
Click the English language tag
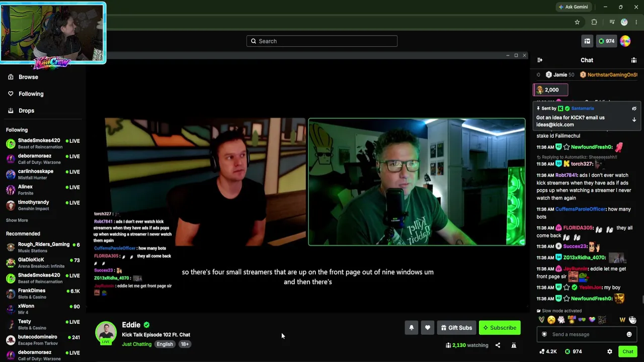click(165, 344)
